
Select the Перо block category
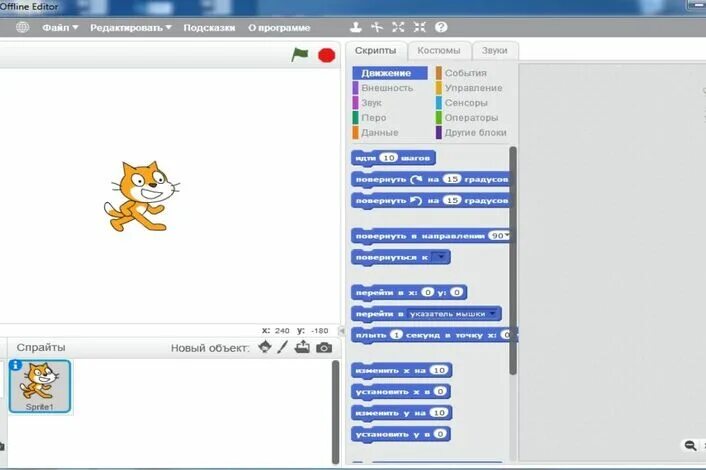370,118
